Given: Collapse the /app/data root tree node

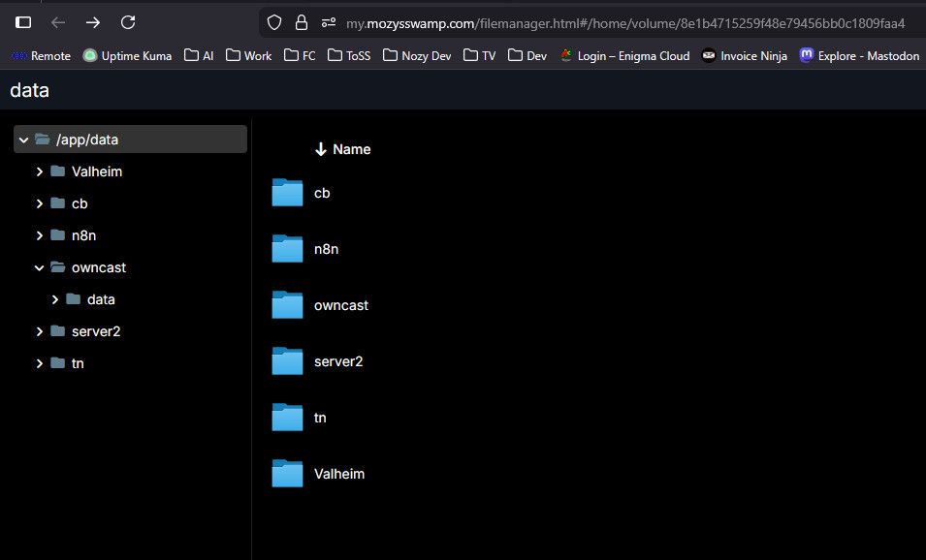Looking at the screenshot, I should click(x=23, y=140).
